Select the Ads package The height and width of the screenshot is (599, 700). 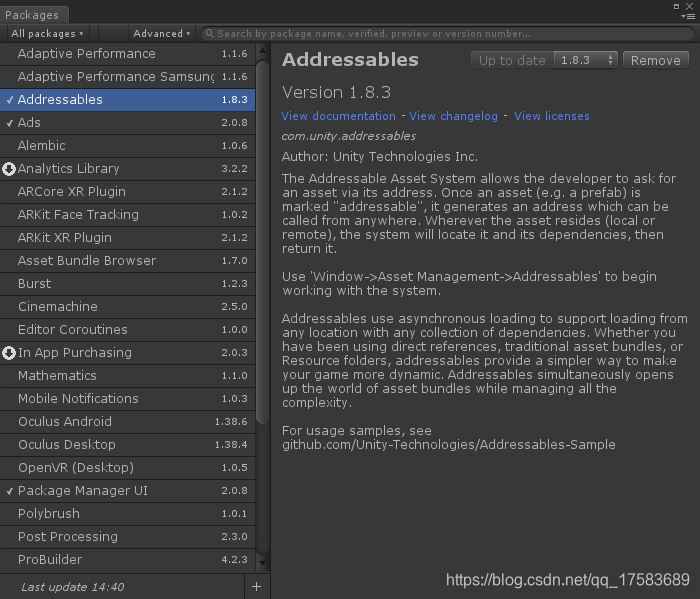point(128,123)
